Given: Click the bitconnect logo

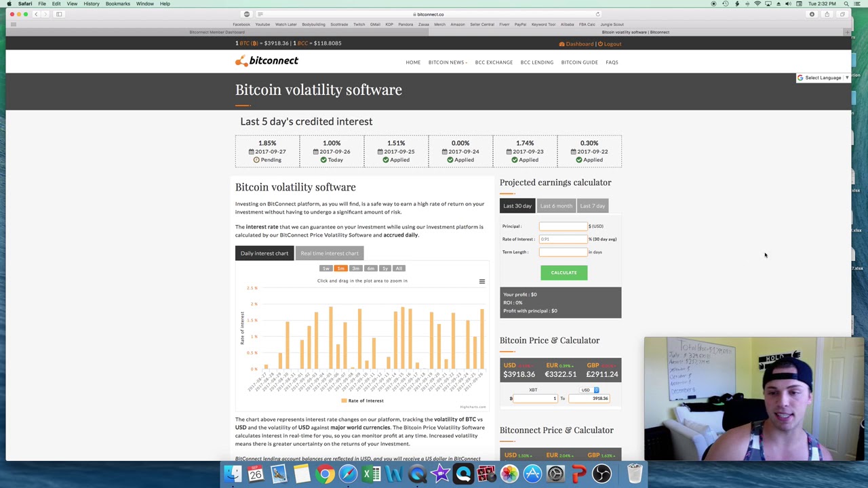Looking at the screenshot, I should [267, 61].
